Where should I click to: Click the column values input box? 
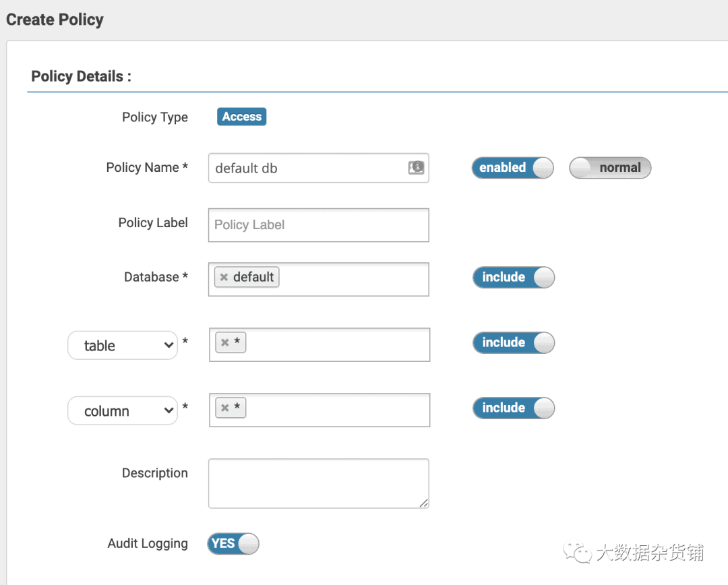pos(337,410)
